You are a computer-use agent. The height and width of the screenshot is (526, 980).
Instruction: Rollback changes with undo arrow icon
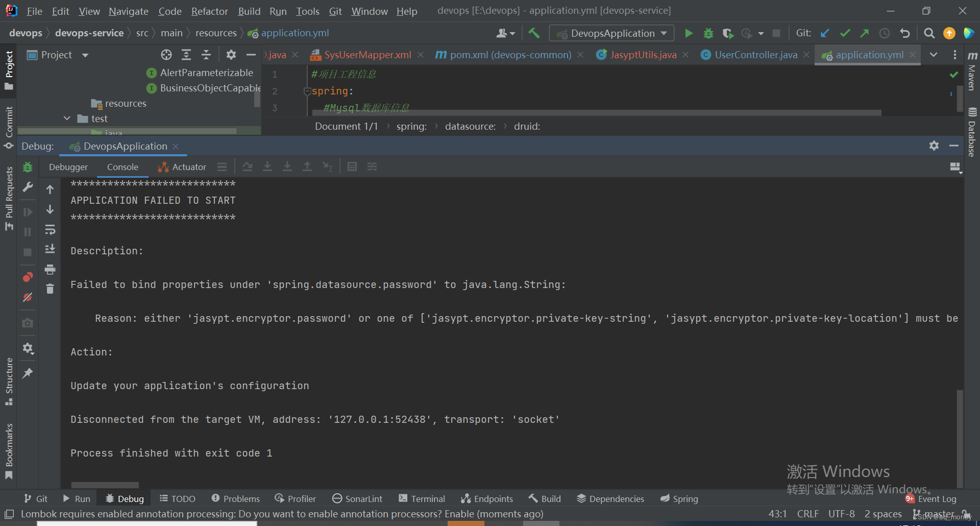tap(905, 33)
